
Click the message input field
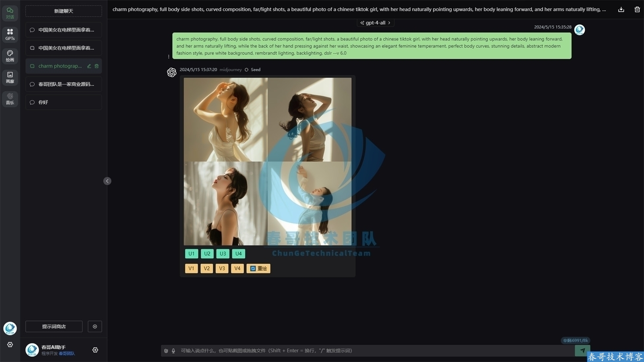point(362,351)
